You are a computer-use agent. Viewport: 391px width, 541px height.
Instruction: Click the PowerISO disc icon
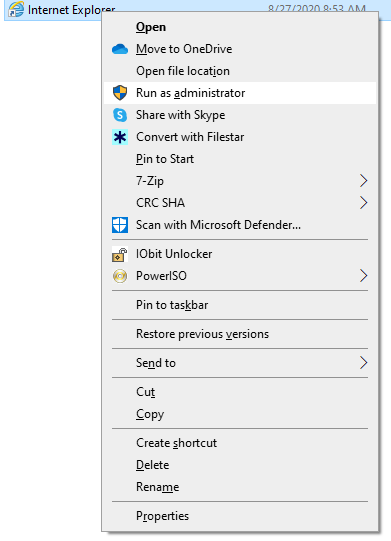click(x=120, y=276)
